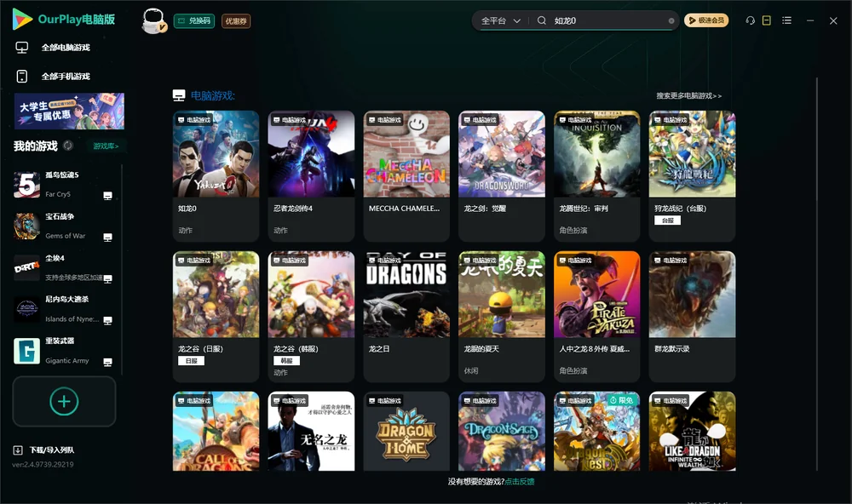Click the PC icon beside Gems of War
This screenshot has width=852, height=504.
[107, 238]
